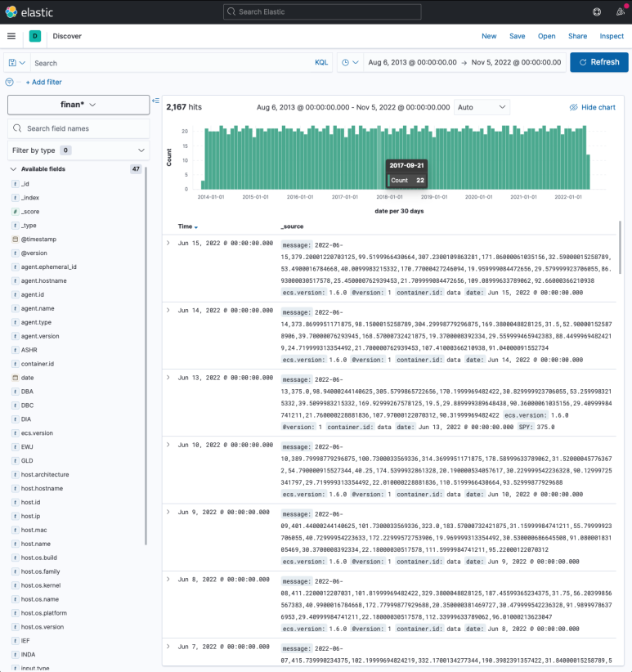The width and height of the screenshot is (632, 672).
Task: Open New search from menu
Action: pos(489,36)
